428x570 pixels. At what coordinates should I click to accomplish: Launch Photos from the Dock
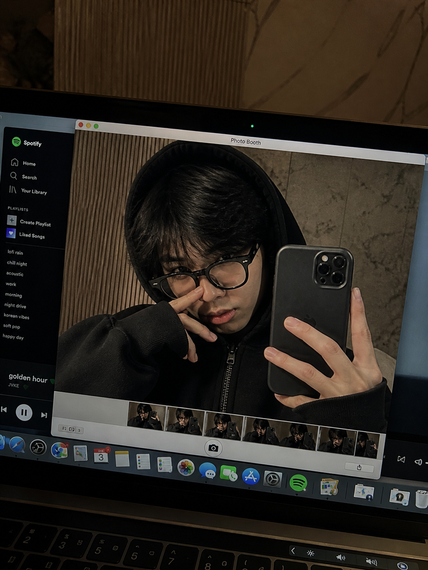tap(186, 467)
